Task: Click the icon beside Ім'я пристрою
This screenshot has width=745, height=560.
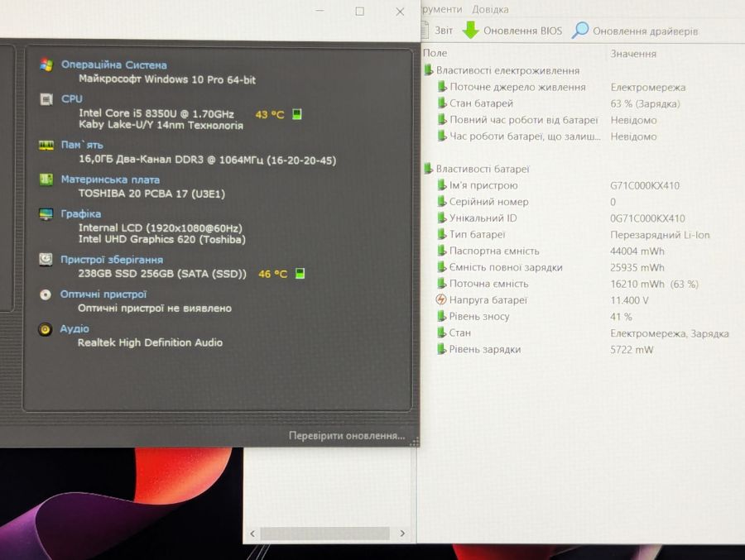Action: coord(442,185)
